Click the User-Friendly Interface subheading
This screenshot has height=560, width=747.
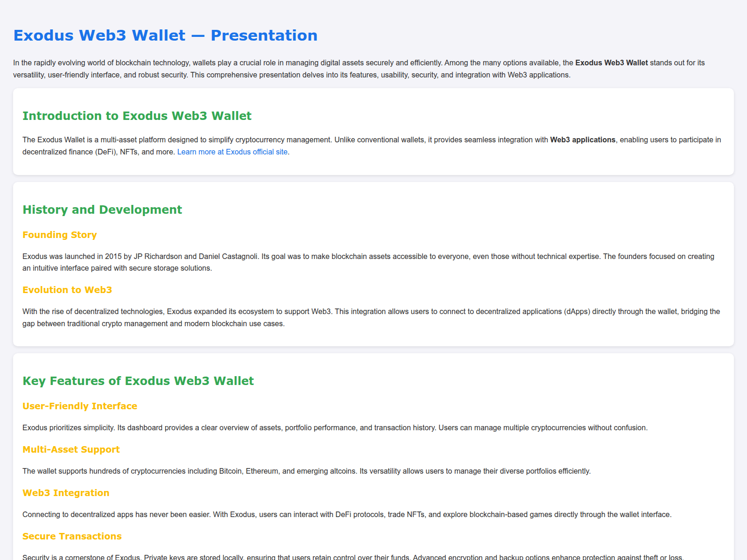[79, 406]
